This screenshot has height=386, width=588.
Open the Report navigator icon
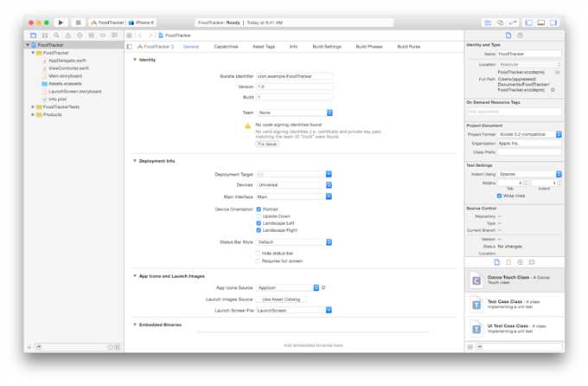point(114,35)
